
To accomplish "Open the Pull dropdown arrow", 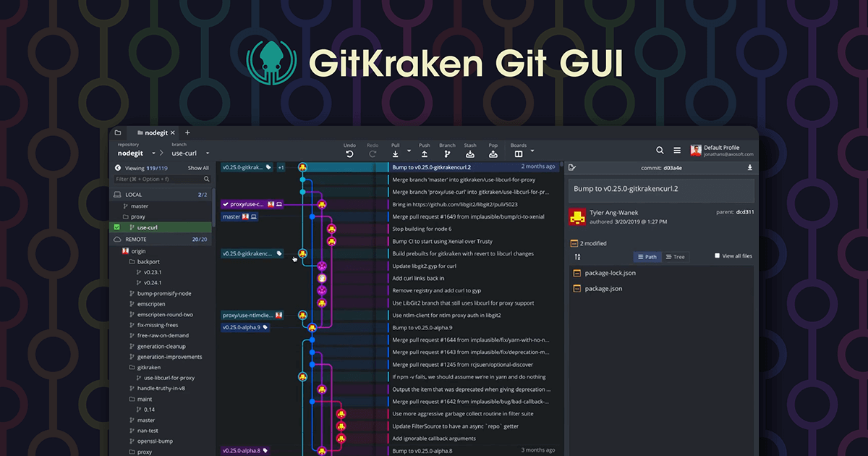I will pyautogui.click(x=409, y=151).
